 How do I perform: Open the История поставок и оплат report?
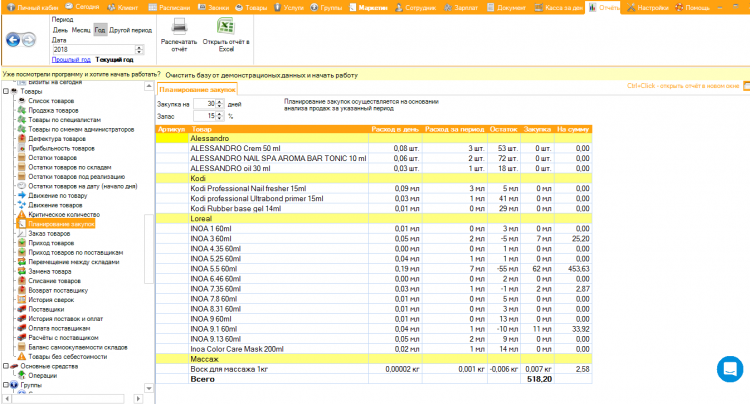point(66,319)
